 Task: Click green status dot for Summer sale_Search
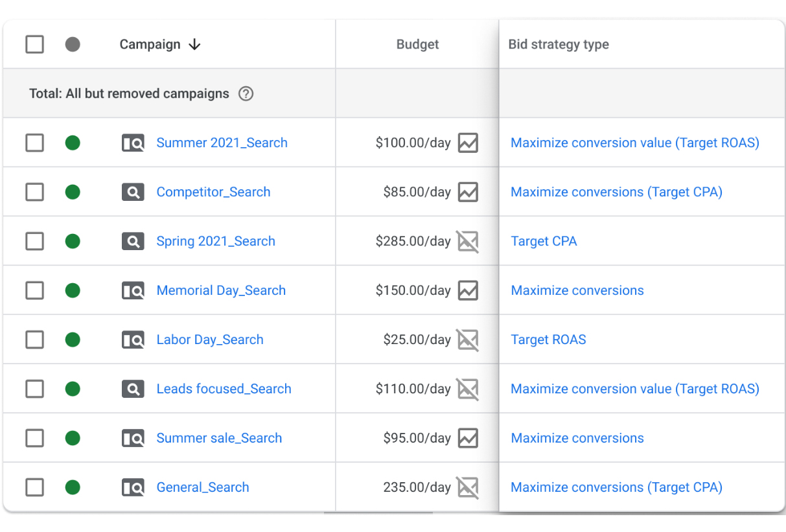point(73,438)
